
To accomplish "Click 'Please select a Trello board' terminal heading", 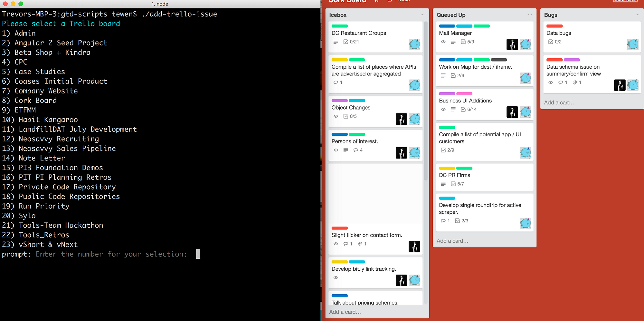I will (x=61, y=24).
